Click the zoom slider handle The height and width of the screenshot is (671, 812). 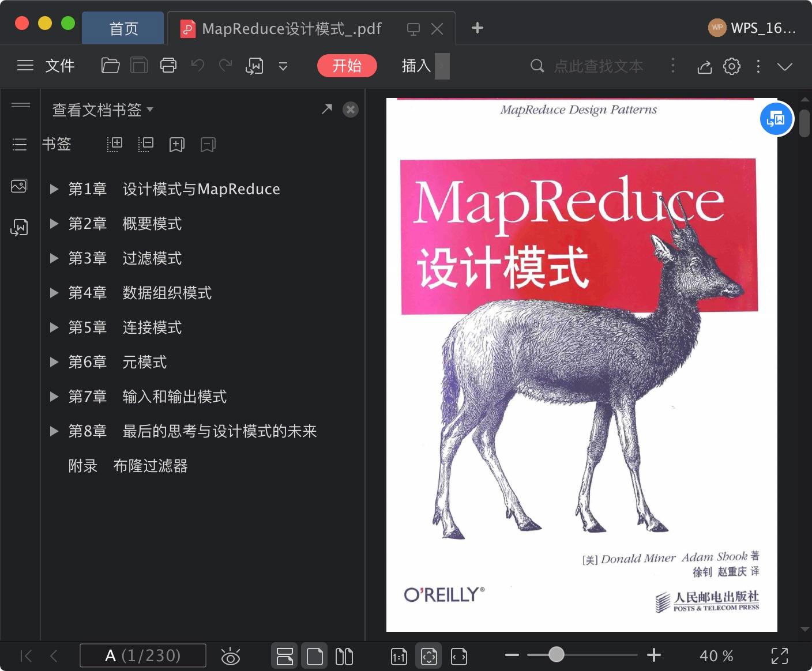556,654
